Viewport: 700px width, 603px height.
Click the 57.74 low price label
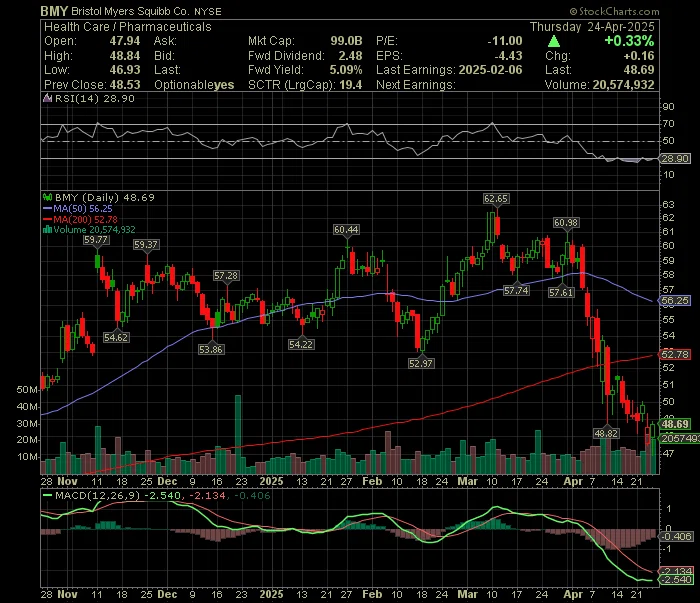[x=516, y=291]
